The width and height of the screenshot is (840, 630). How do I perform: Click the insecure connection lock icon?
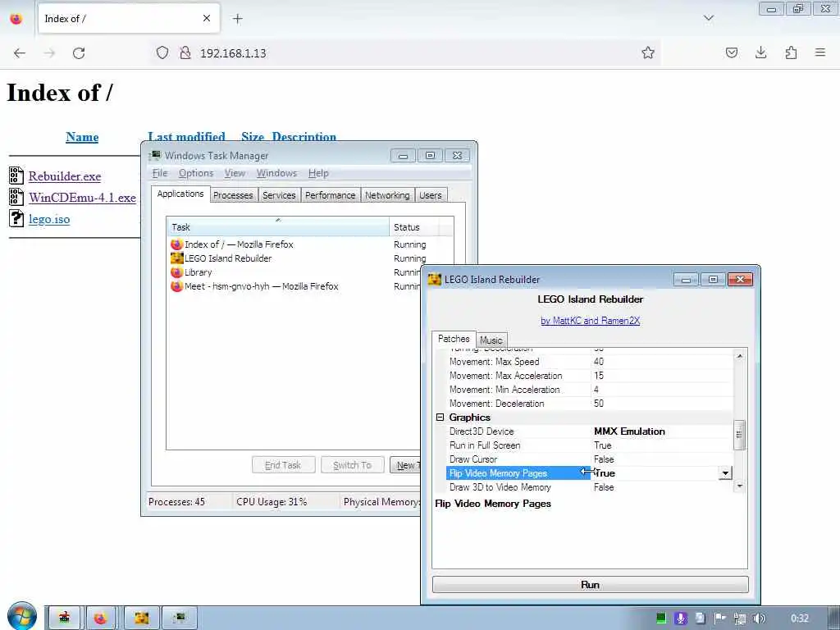[185, 52]
